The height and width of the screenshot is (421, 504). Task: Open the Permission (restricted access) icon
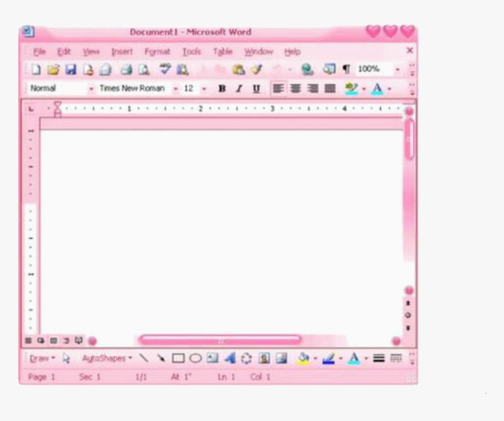[x=88, y=69]
